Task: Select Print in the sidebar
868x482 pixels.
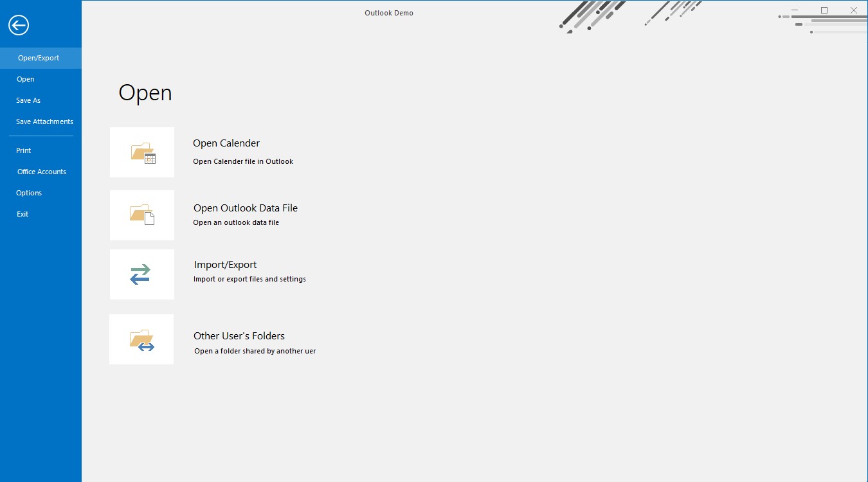Action: (x=24, y=150)
